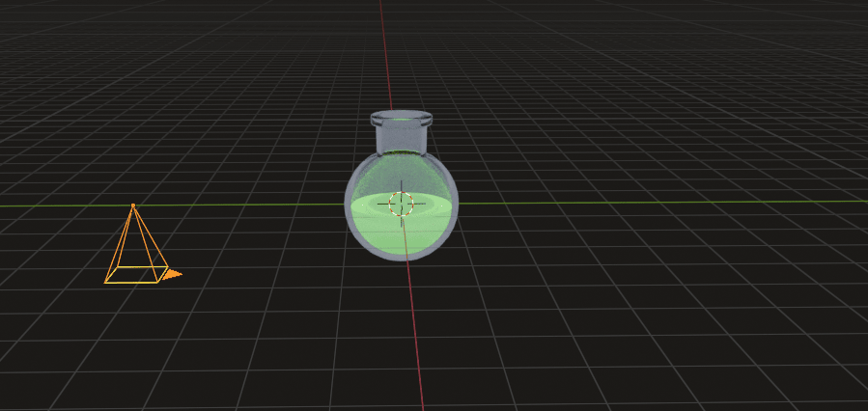This screenshot has width=868, height=411.
Task: Click the upper glass dome above the liquid
Action: click(x=401, y=172)
